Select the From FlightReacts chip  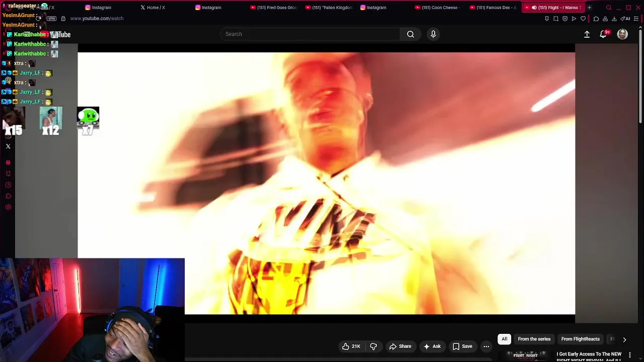pyautogui.click(x=580, y=339)
